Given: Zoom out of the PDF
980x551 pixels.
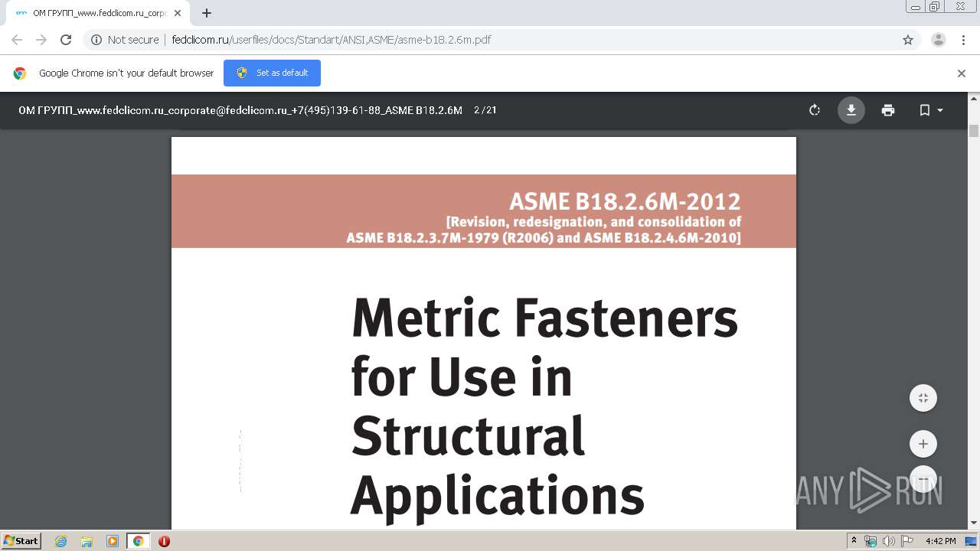Looking at the screenshot, I should pos(923,479).
